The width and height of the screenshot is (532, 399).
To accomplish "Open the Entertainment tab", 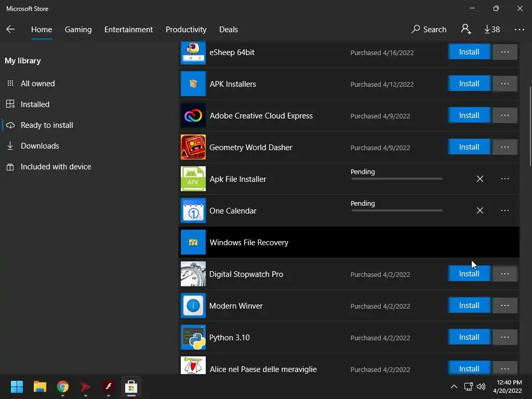I will [x=129, y=30].
